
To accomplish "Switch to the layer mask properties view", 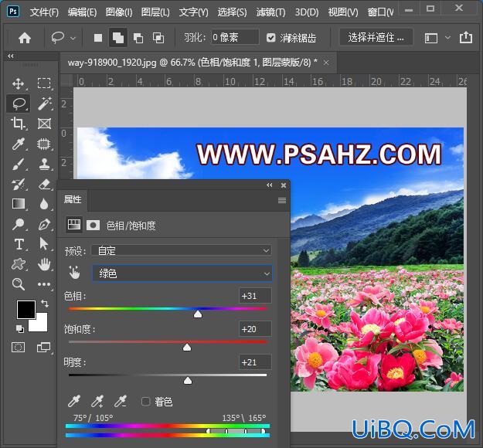I will (93, 225).
